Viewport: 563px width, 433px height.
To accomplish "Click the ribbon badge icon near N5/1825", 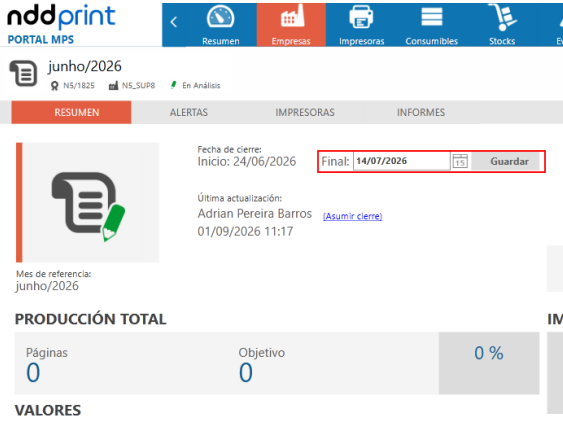I will [x=55, y=86].
